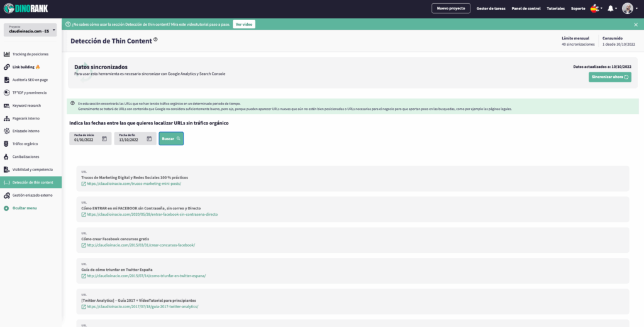This screenshot has height=327, width=644.
Task: Select Detección de thin content menu item
Action: tap(31, 182)
